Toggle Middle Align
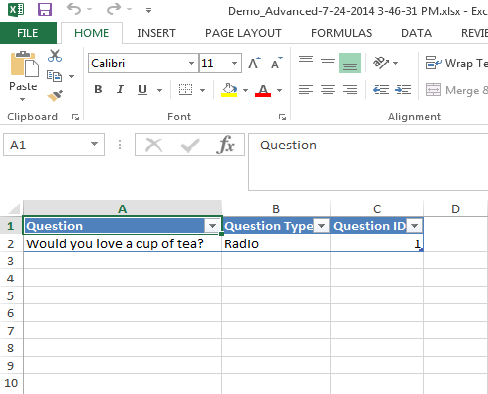This screenshot has width=488, height=394. [328, 62]
